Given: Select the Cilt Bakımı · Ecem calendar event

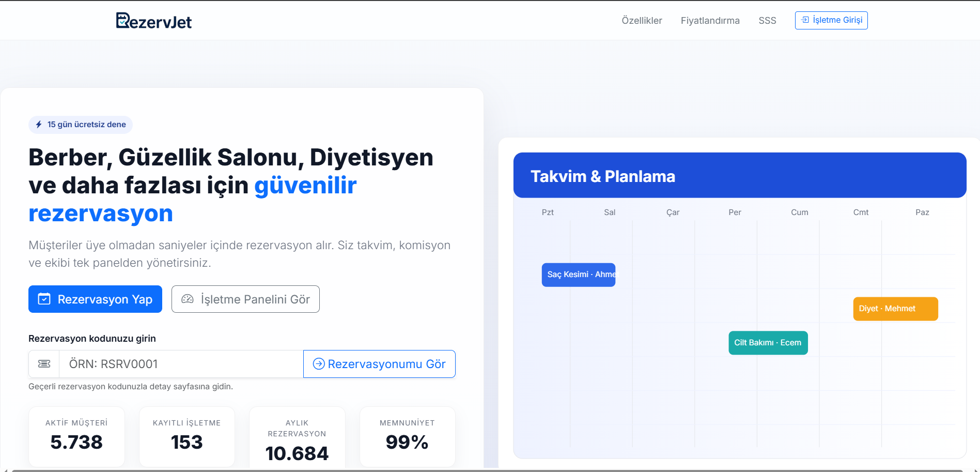Looking at the screenshot, I should coord(768,342).
